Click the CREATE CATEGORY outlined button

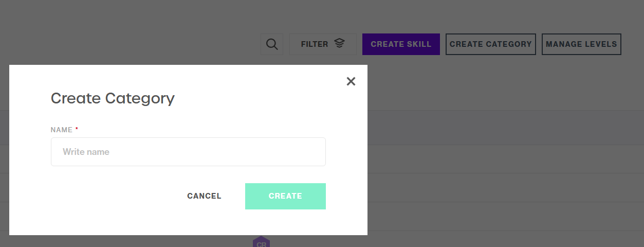click(491, 44)
